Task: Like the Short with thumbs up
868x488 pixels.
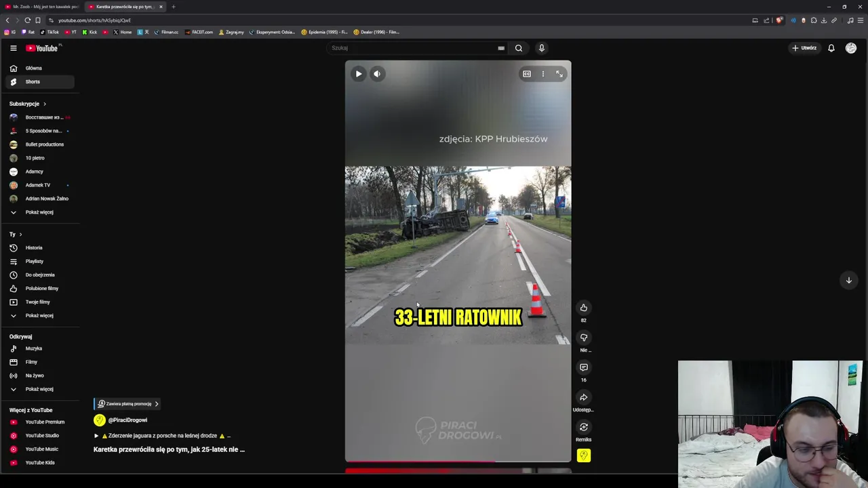Action: click(583, 308)
